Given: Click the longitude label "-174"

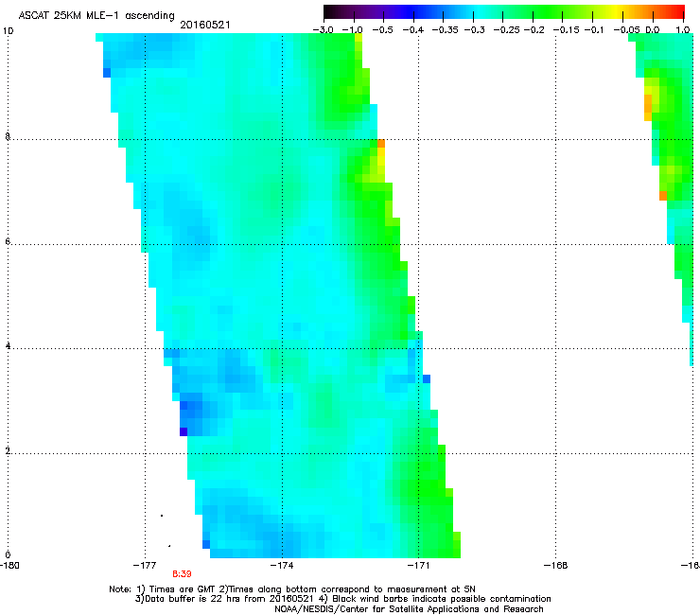Looking at the screenshot, I should click(x=282, y=566).
